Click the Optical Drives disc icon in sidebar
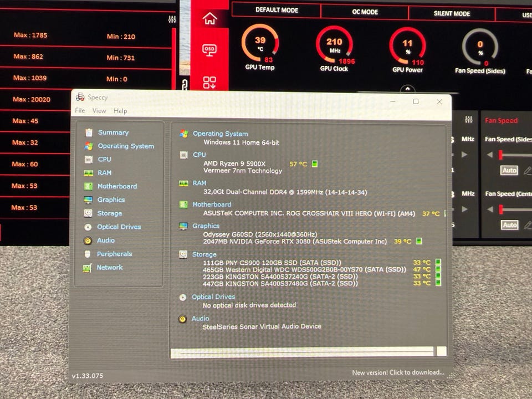The width and height of the screenshot is (532, 399). (88, 227)
